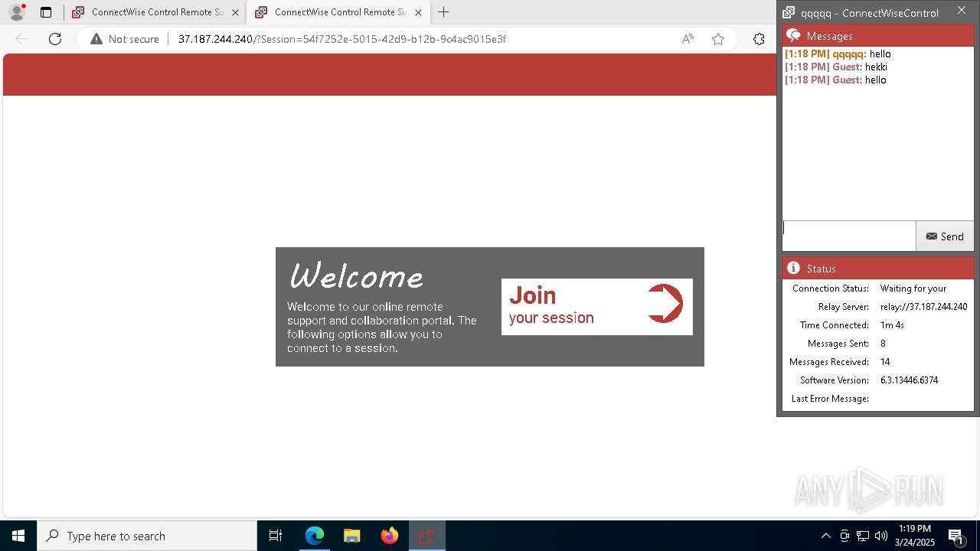Refresh the current page
Viewport: 980px width, 551px height.
click(x=55, y=39)
